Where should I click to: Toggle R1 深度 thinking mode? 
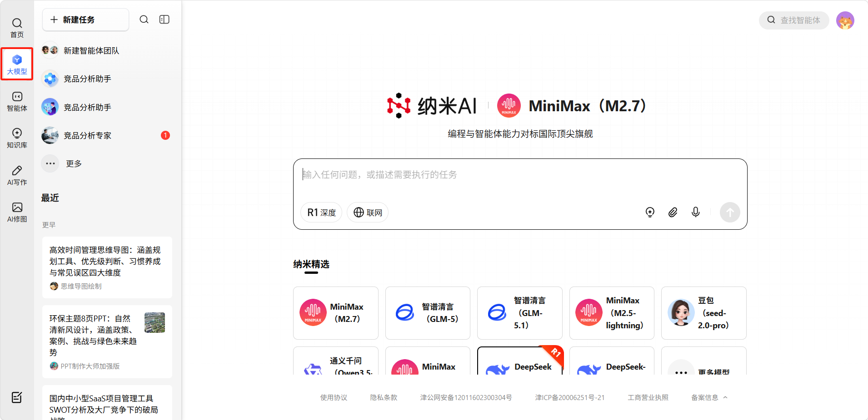click(x=321, y=212)
